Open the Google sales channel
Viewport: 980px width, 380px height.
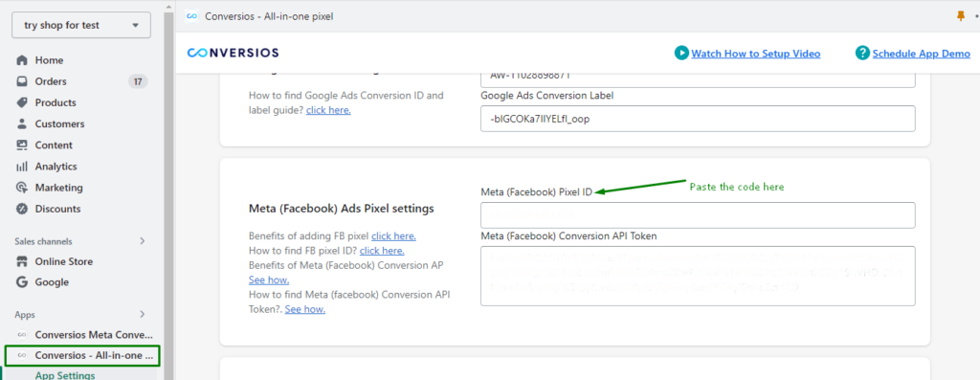52,281
